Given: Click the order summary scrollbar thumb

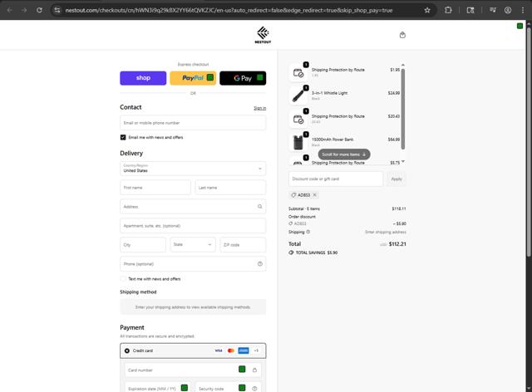Looking at the screenshot, I should 402,109.
